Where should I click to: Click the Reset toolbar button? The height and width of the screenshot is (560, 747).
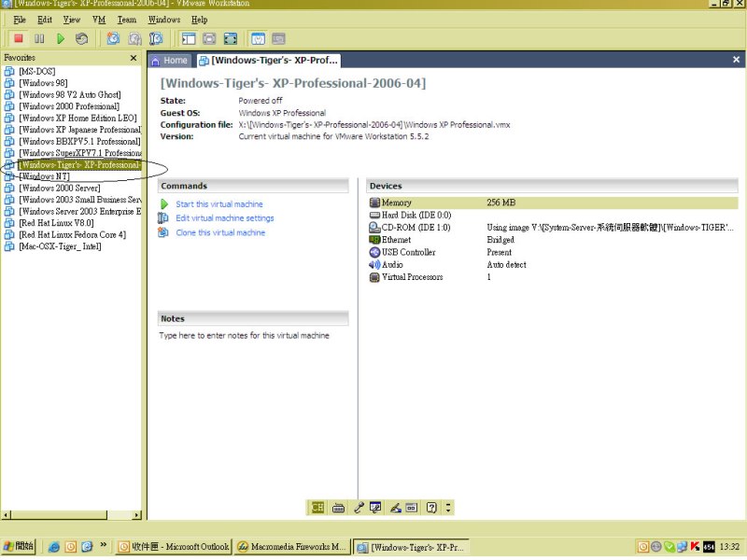(82, 38)
